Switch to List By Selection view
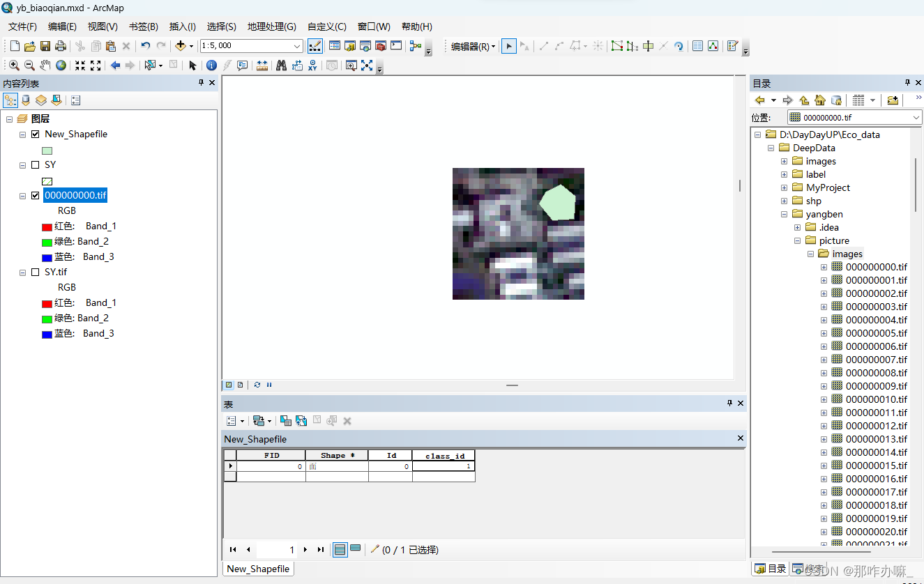924x584 pixels. point(56,100)
